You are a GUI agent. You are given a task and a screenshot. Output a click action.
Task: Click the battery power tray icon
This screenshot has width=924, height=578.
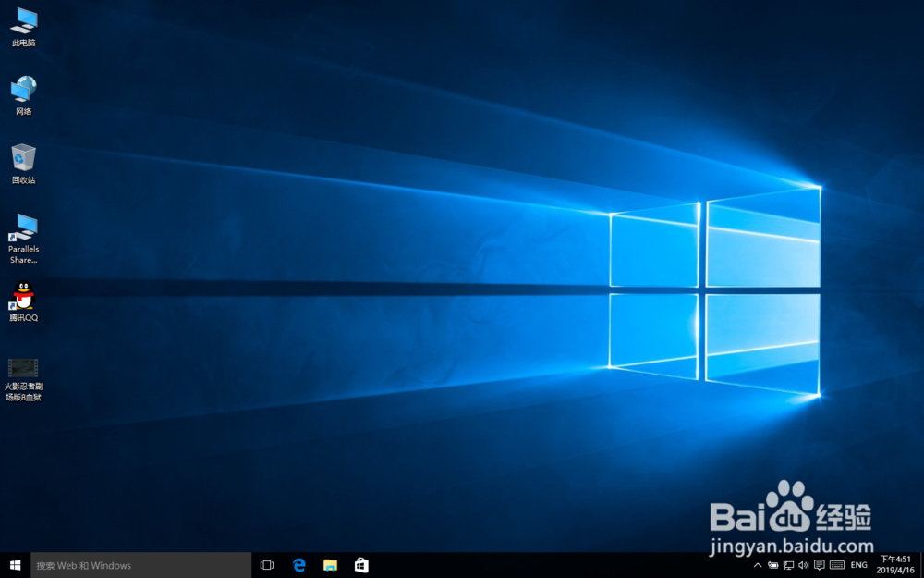pyautogui.click(x=773, y=565)
